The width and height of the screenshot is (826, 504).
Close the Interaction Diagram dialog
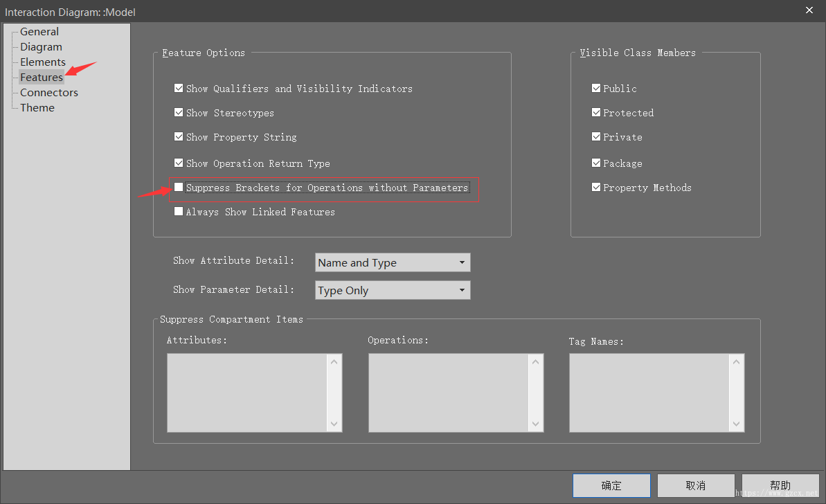pyautogui.click(x=809, y=10)
